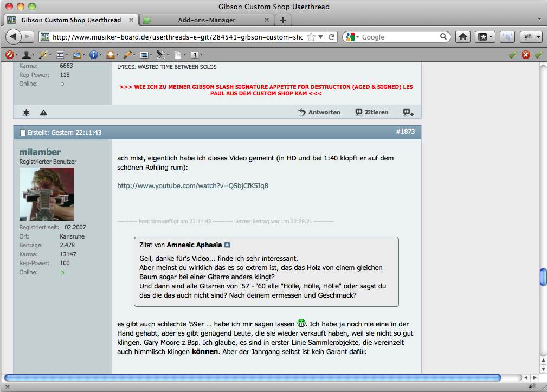Click the vertical scrollbar up arrow
This screenshot has width=547, height=392.
pyautogui.click(x=543, y=360)
